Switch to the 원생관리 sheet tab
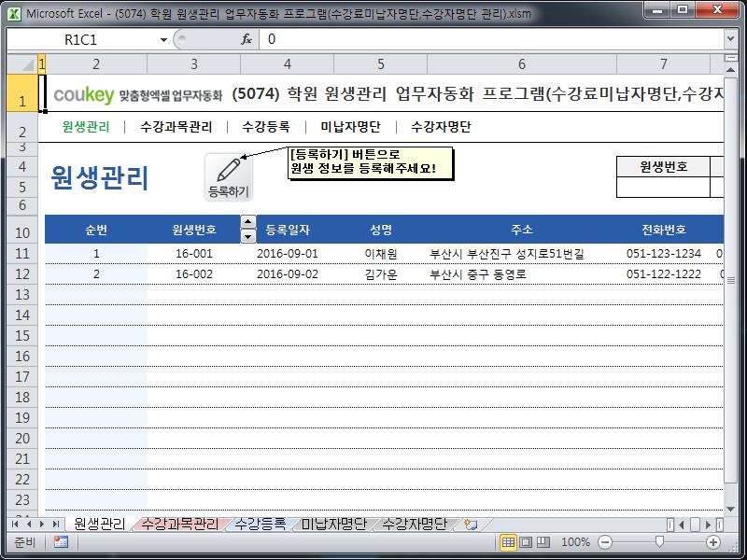The height and width of the screenshot is (560, 747). tap(99, 524)
